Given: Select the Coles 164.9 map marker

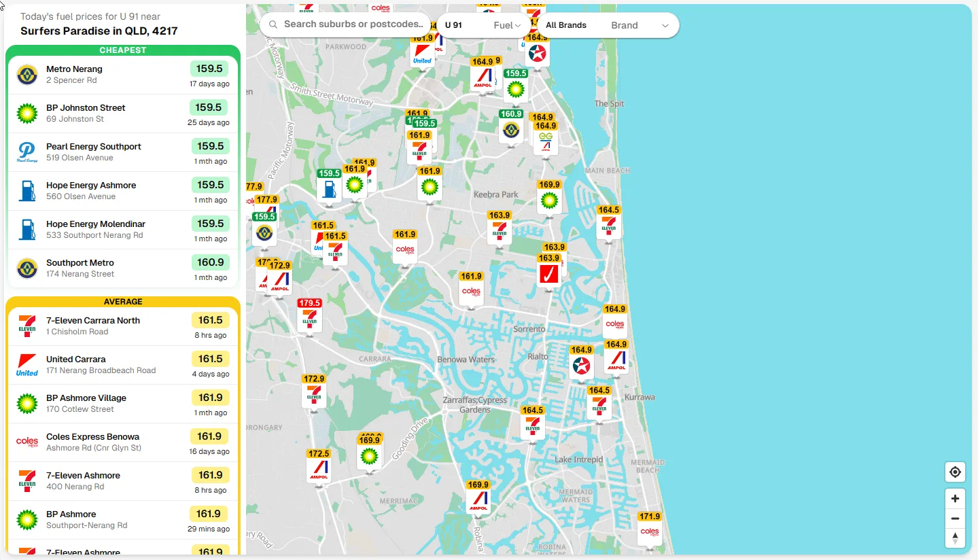Looking at the screenshot, I should coord(614,322).
